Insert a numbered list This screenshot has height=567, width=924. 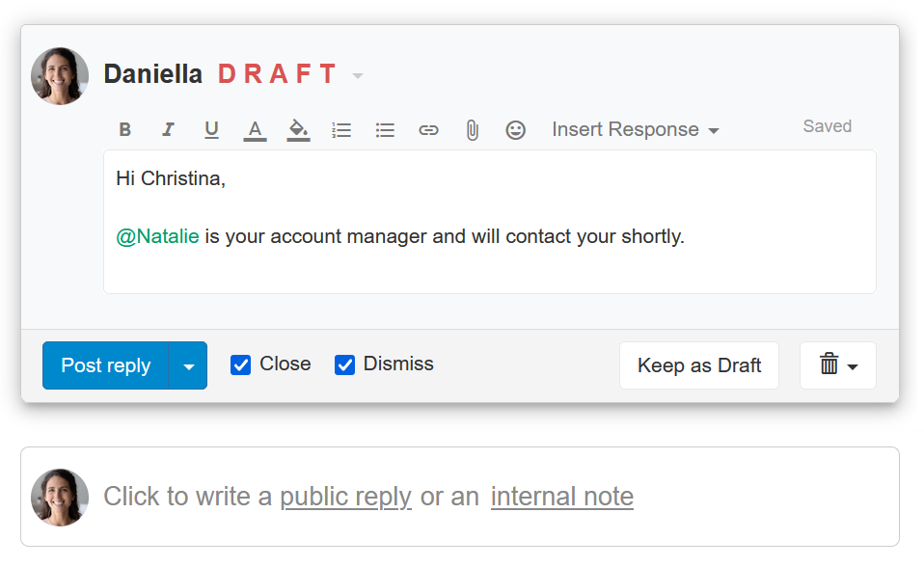tap(341, 129)
